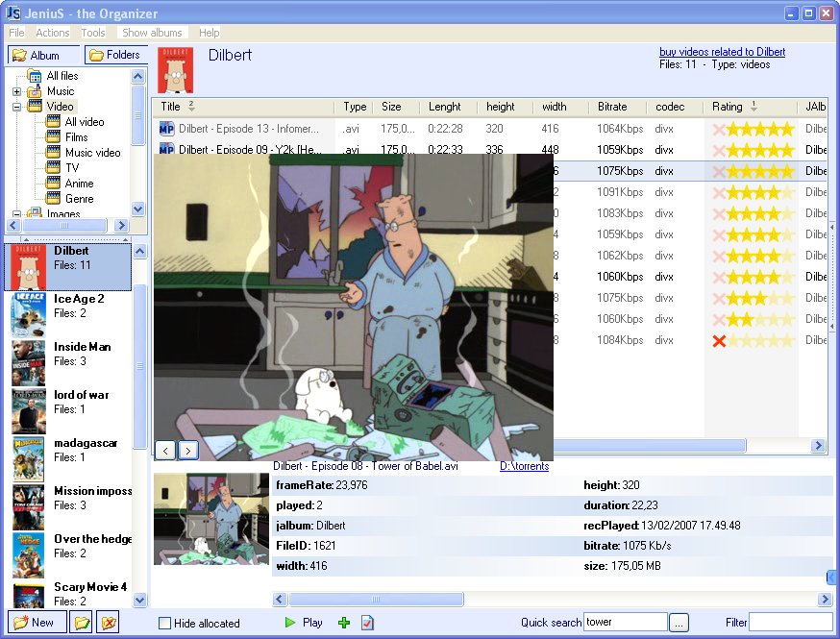Select the Anime category icon
Screen dimensions: 840x639
coord(53,184)
